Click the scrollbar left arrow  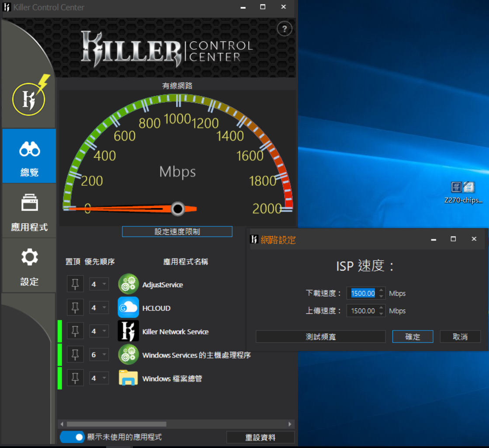[62, 424]
